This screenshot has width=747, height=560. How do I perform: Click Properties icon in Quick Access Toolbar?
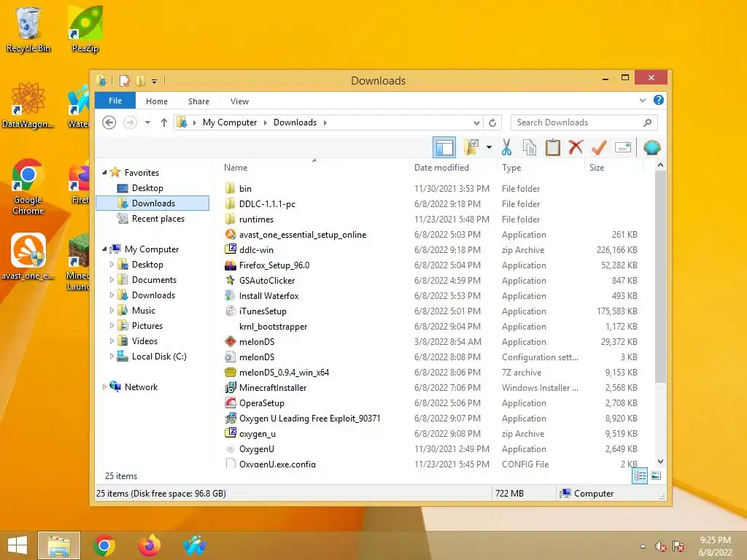click(x=124, y=81)
